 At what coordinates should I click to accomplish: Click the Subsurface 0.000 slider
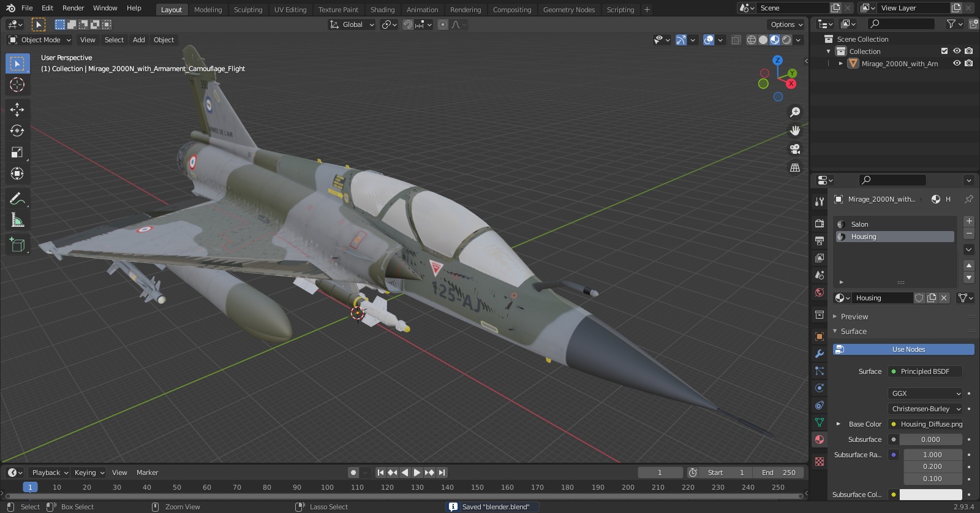click(931, 439)
